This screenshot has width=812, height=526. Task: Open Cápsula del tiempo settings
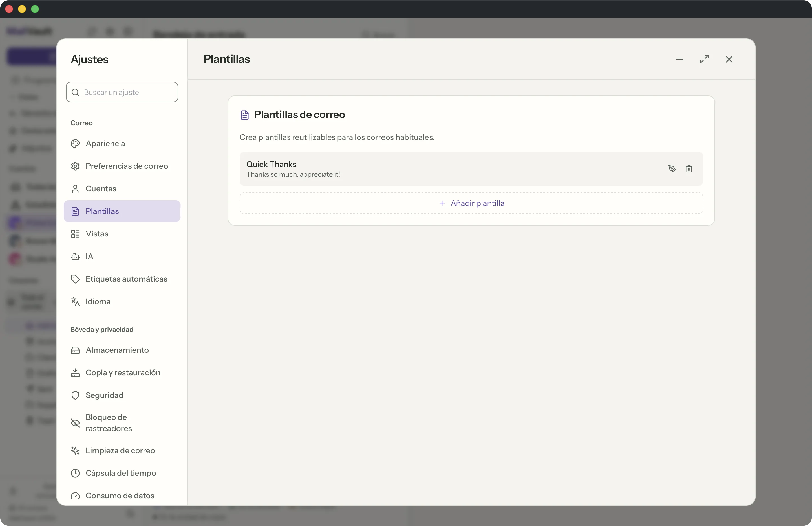(122, 473)
